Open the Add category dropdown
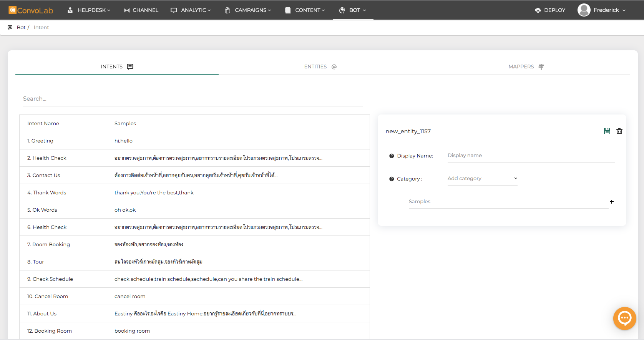This screenshot has height=340, width=644. coord(482,179)
